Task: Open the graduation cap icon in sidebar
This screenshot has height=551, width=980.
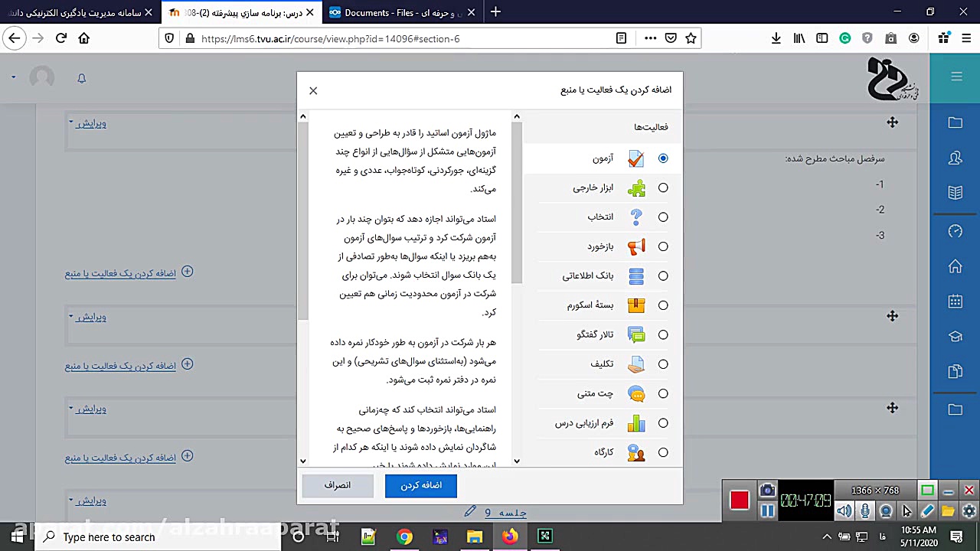Action: coord(955,336)
